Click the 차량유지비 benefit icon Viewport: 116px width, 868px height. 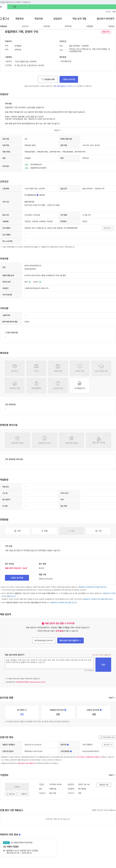click(58, 368)
